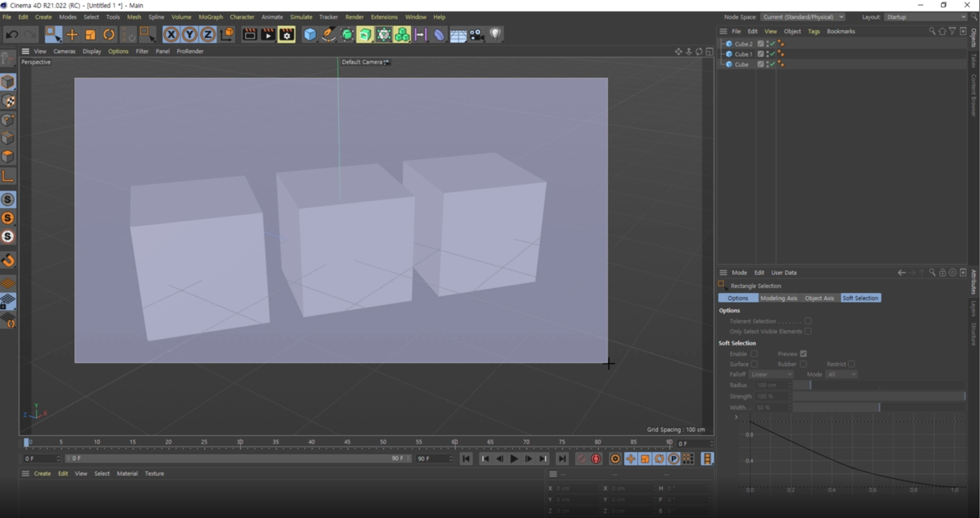Viewport: 980px width, 518px height.
Task: Enable the Tolerant Selection checkbox
Action: (x=808, y=321)
